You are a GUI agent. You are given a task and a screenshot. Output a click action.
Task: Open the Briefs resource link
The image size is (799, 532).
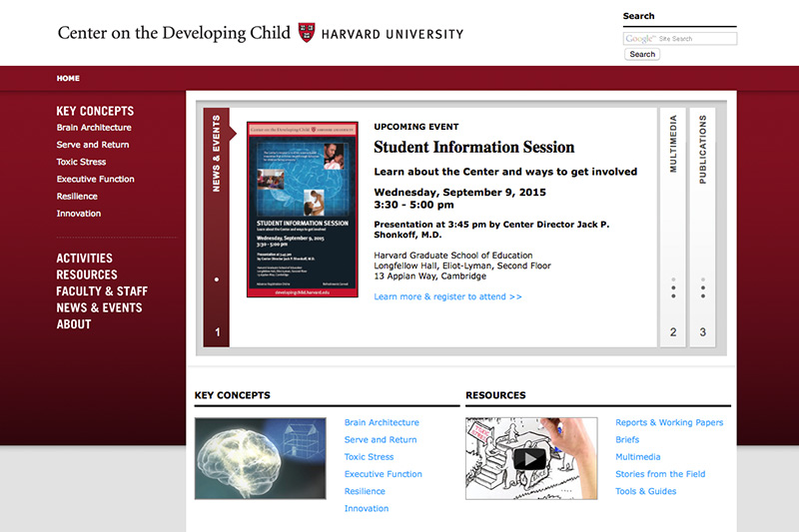point(627,440)
